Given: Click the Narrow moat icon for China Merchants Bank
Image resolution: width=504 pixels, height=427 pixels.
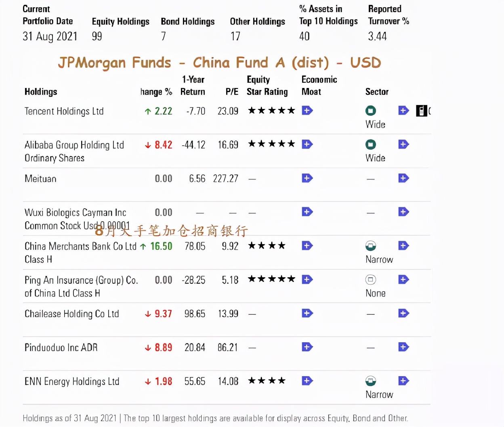Looking at the screenshot, I should pos(370,246).
